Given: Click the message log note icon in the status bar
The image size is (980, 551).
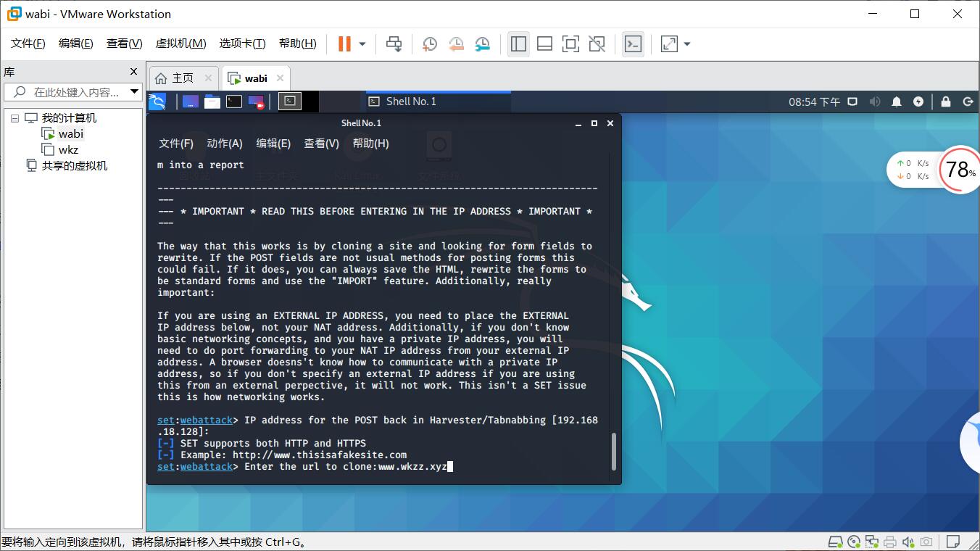Looking at the screenshot, I should click(x=954, y=542).
